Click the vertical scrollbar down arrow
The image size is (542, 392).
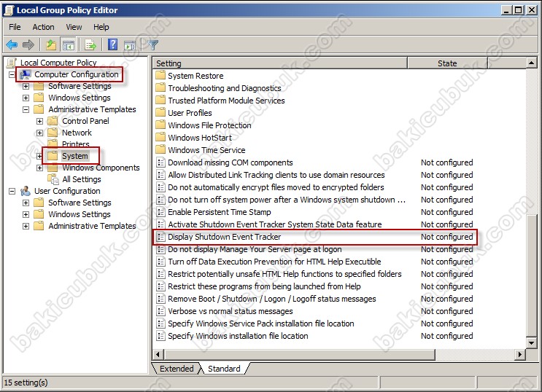tap(531, 342)
